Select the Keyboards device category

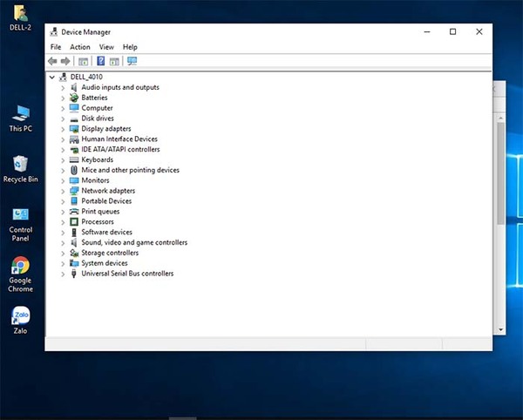(97, 160)
